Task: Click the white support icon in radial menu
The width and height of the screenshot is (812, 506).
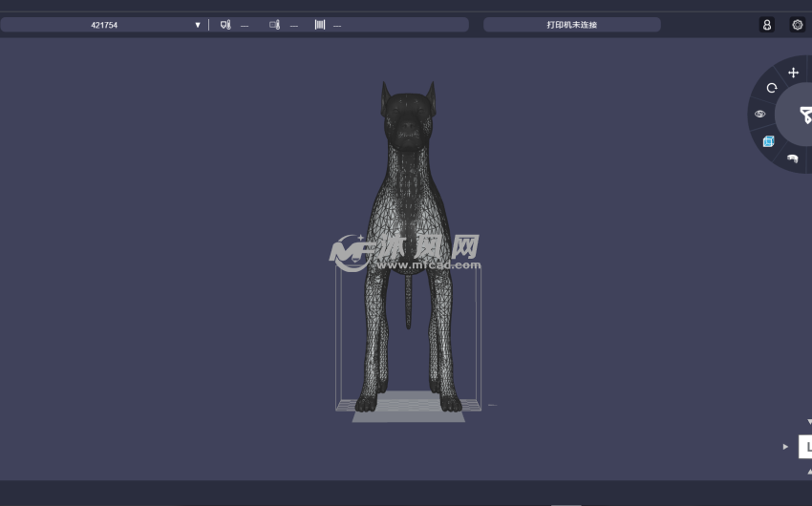Action: (x=792, y=158)
